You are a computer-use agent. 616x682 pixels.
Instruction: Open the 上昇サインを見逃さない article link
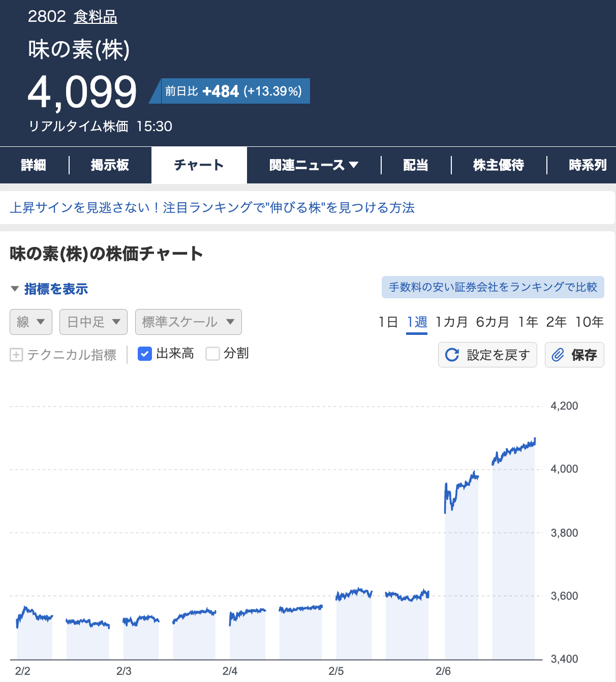[x=212, y=208]
